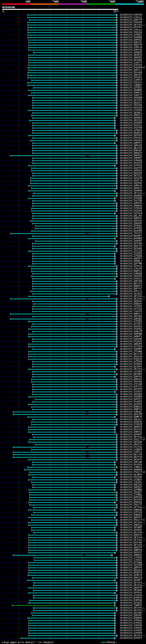The width and height of the screenshot is (146, 644).
Task: Select the AV544346 query name label
Action: pyautogui.click(x=8, y=7)
